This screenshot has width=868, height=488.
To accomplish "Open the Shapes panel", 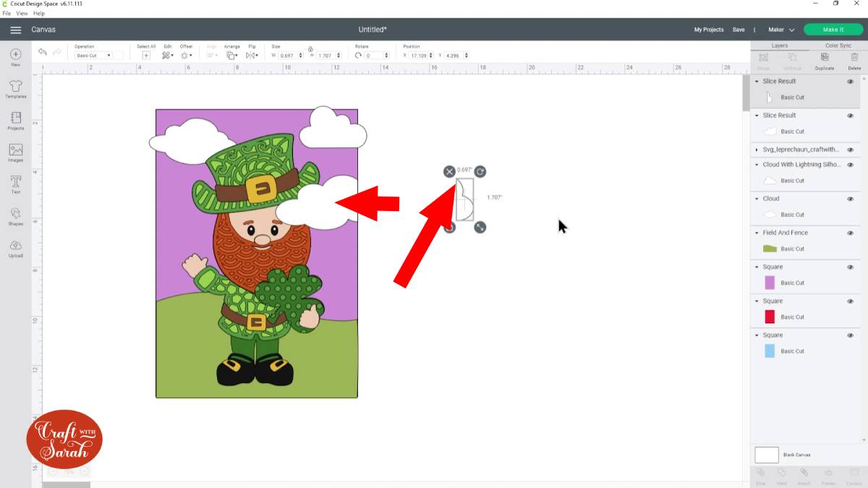I will click(15, 216).
